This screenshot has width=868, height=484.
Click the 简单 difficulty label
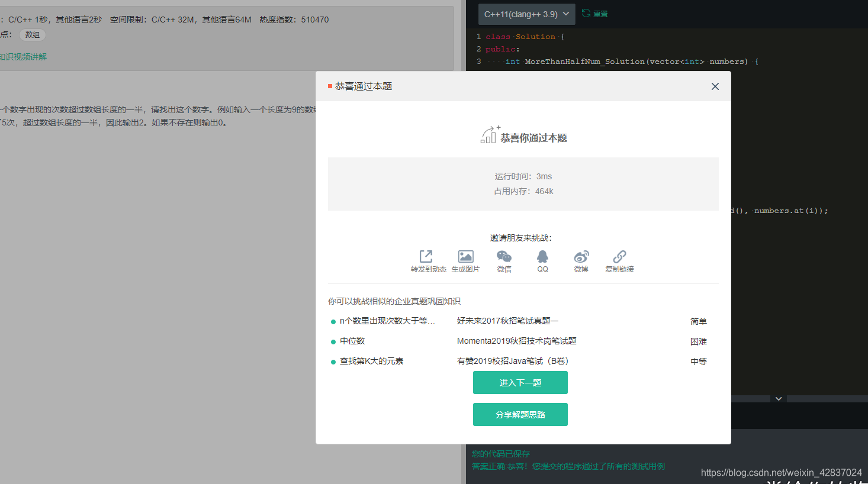[x=699, y=321]
